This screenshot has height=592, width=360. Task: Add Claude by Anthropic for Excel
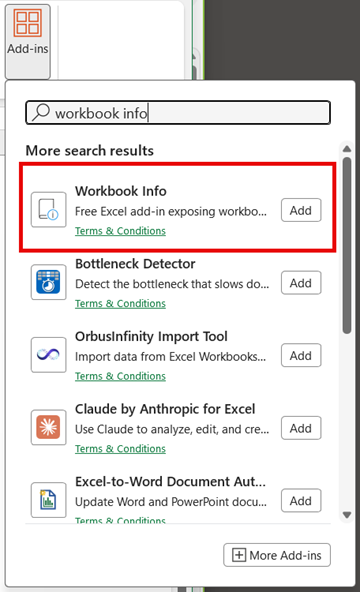[301, 428]
